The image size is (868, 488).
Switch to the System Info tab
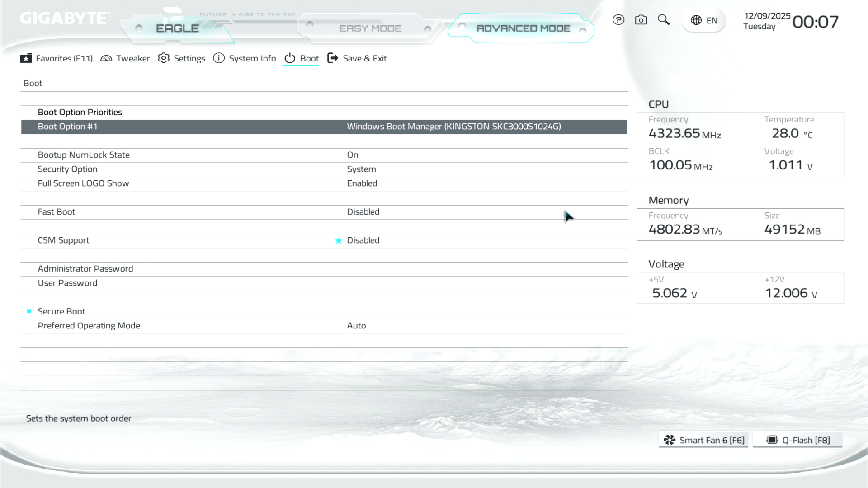(245, 58)
